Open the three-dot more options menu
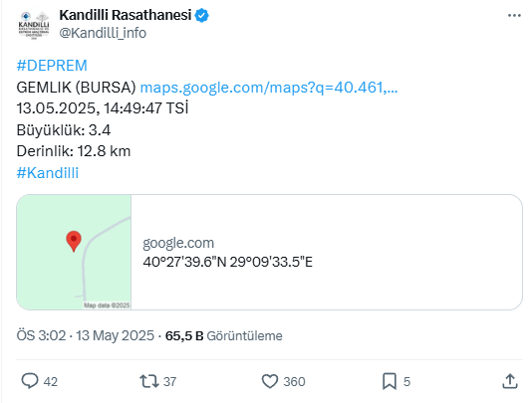Image resolution: width=532 pixels, height=403 pixels. [514, 15]
